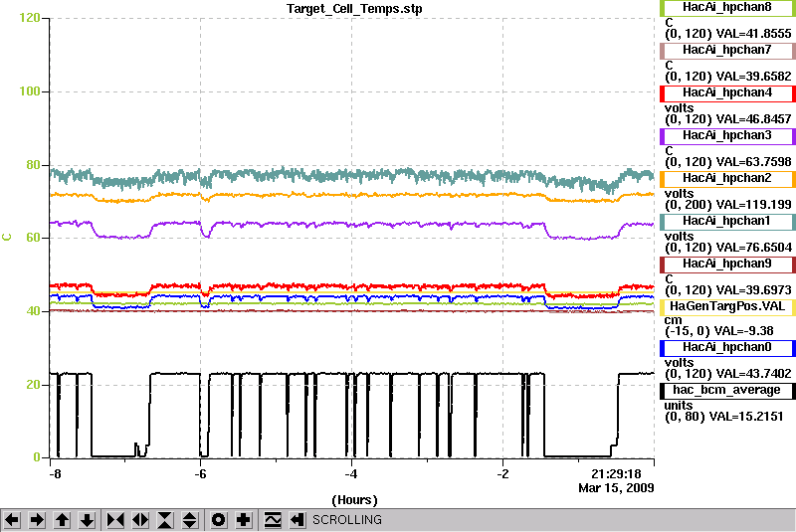Click the VAL=63.7598 reading
The image size is (796, 532).
coord(753,162)
